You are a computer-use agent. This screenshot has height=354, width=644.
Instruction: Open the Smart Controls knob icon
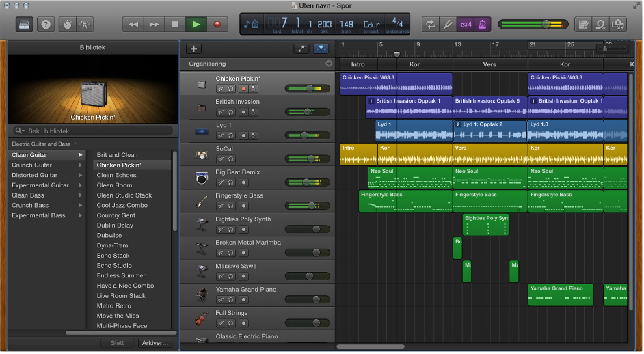coord(66,24)
